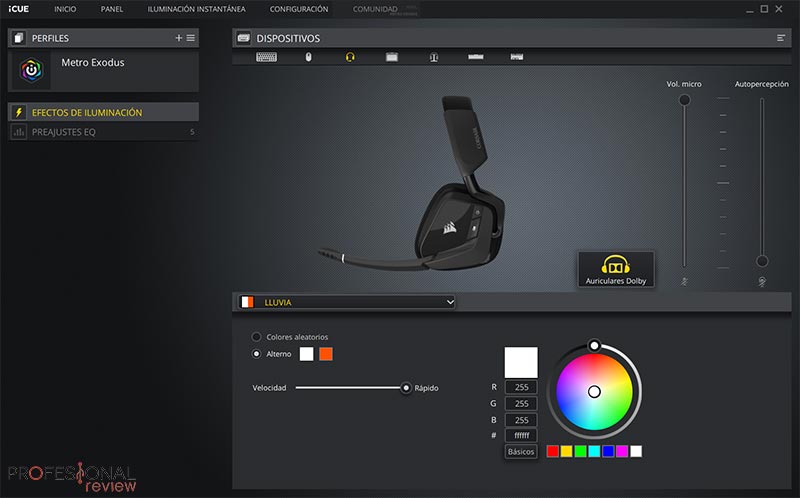Screen dimensions: 800x498
Task: Choose the magenta basic color swatch
Action: click(622, 451)
